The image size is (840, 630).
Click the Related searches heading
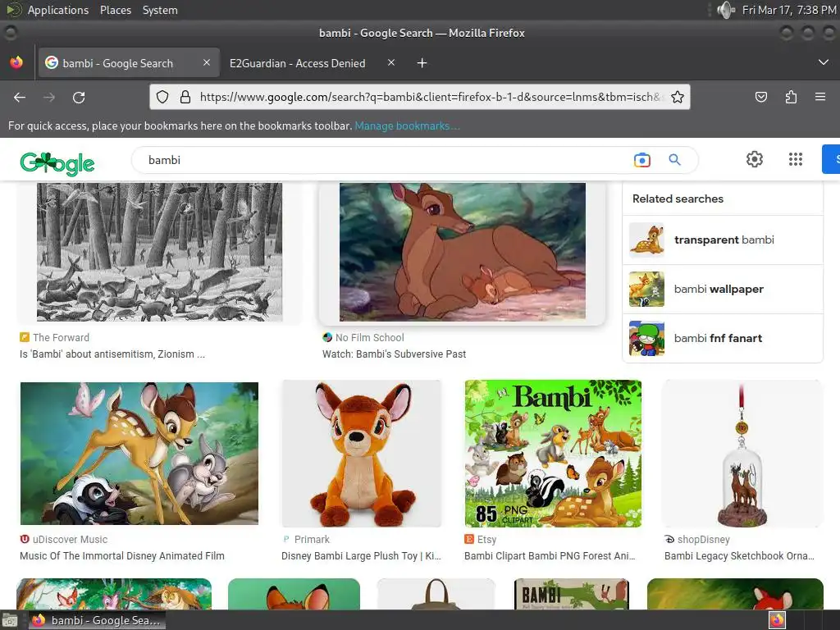pos(678,199)
